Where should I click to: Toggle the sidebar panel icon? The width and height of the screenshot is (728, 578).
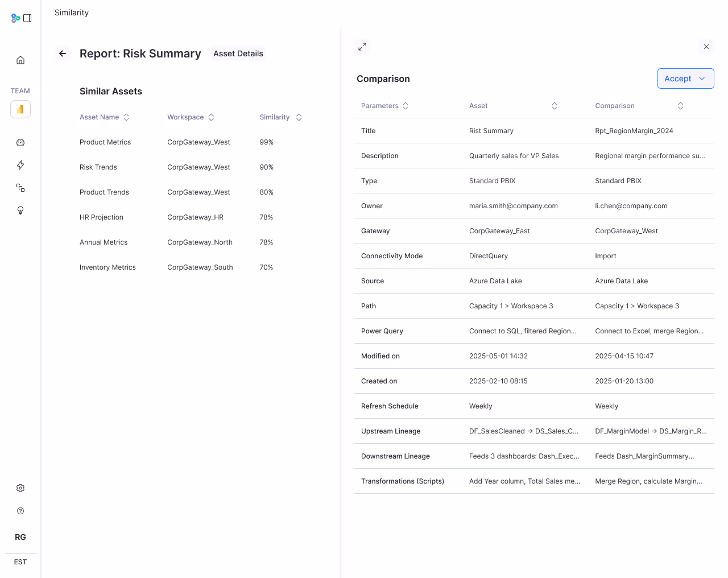(x=27, y=18)
